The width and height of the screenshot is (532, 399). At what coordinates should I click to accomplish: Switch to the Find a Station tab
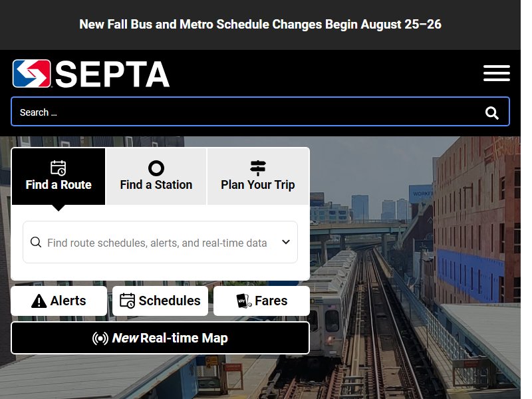click(156, 176)
